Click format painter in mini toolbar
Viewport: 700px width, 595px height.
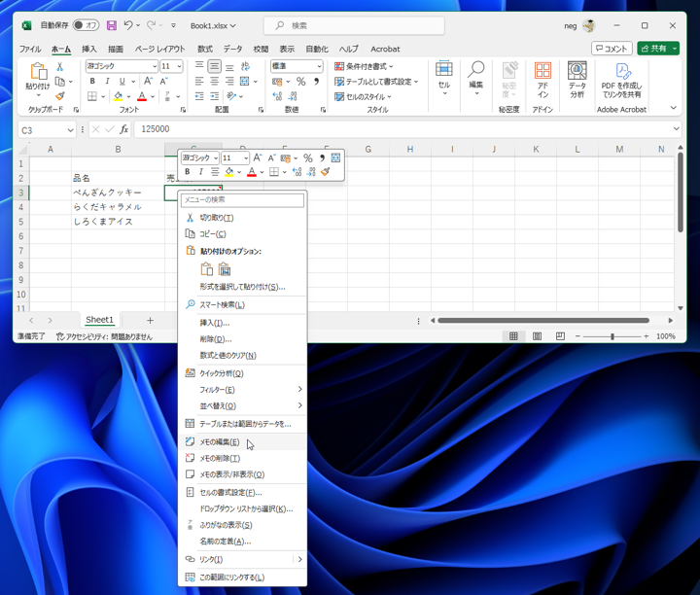point(325,172)
